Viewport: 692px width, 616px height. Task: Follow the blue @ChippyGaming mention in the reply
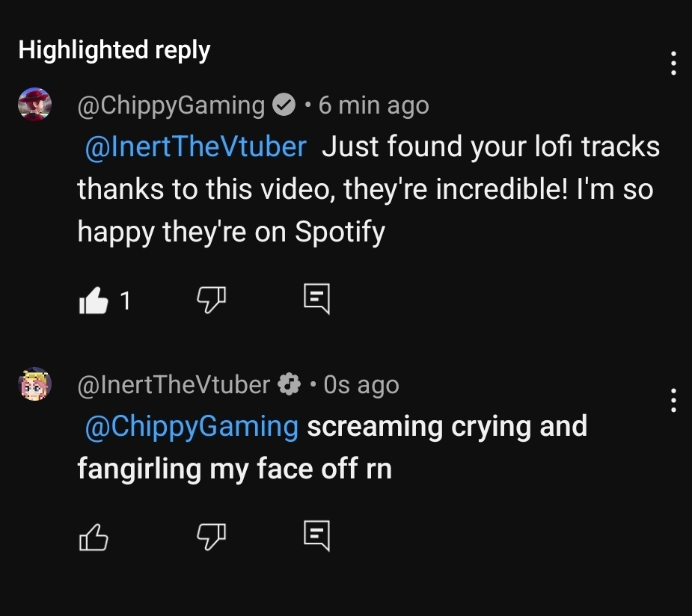(x=192, y=426)
